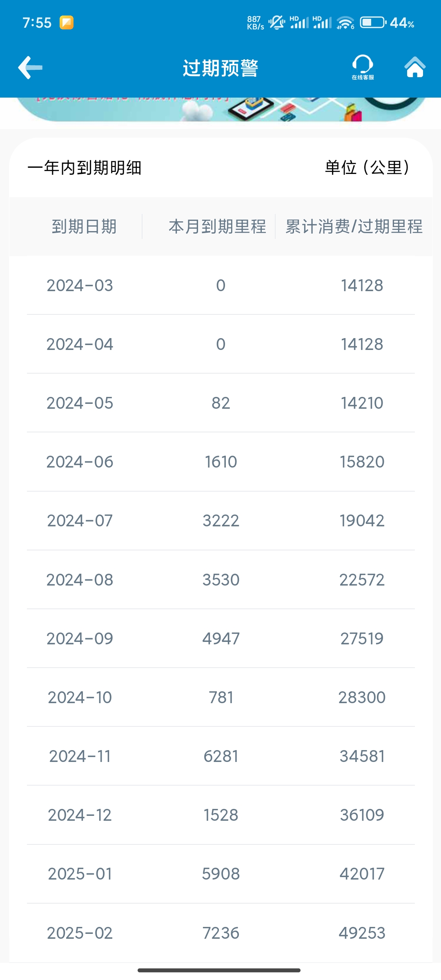Tap cumulative value 49253 in 2025-02 row
Image resolution: width=441 pixels, height=980 pixels.
click(362, 933)
